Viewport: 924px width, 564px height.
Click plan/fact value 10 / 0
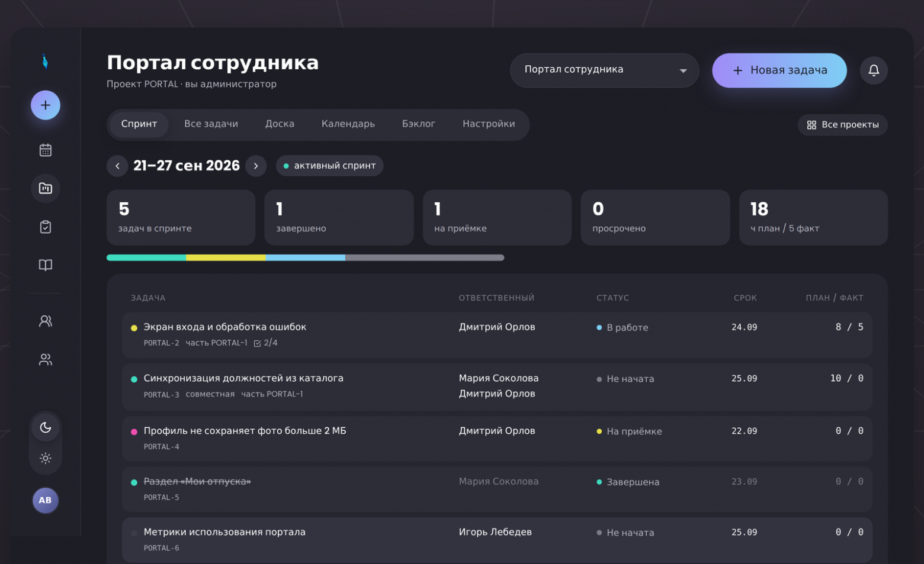click(847, 379)
